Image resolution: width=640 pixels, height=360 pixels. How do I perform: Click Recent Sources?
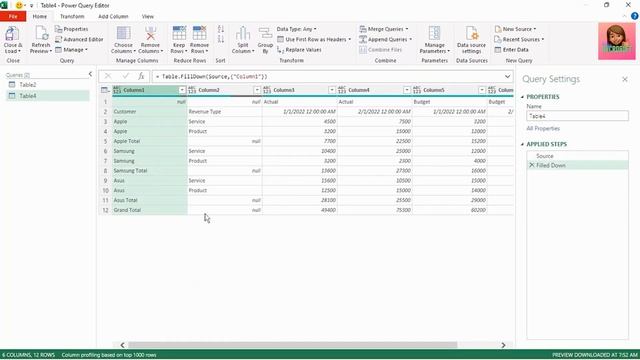[519, 39]
